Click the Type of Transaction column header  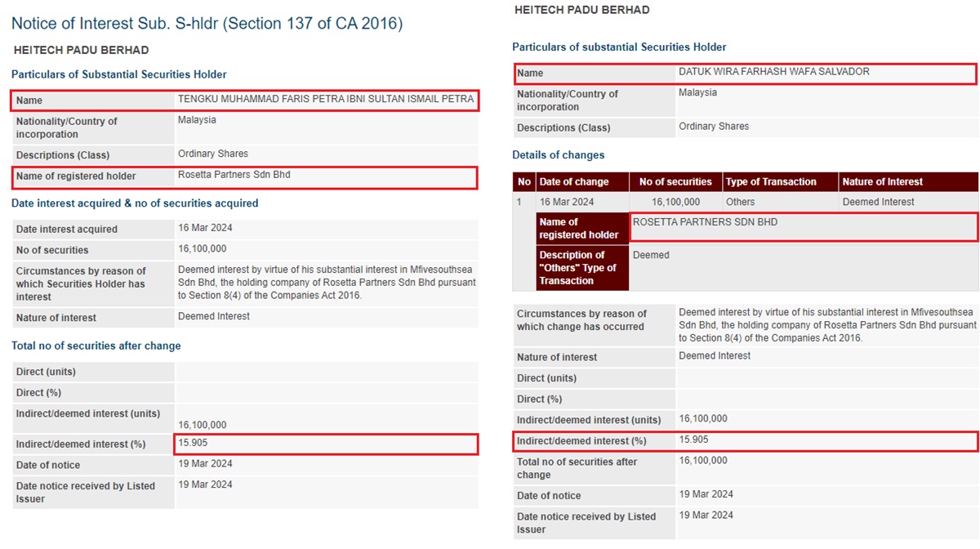pos(771,182)
